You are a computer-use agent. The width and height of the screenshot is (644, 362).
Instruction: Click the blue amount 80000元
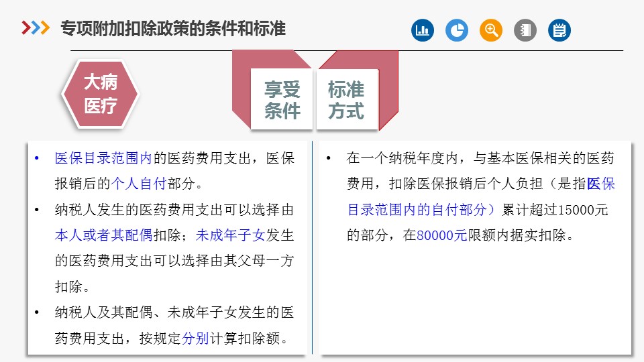[x=441, y=235]
